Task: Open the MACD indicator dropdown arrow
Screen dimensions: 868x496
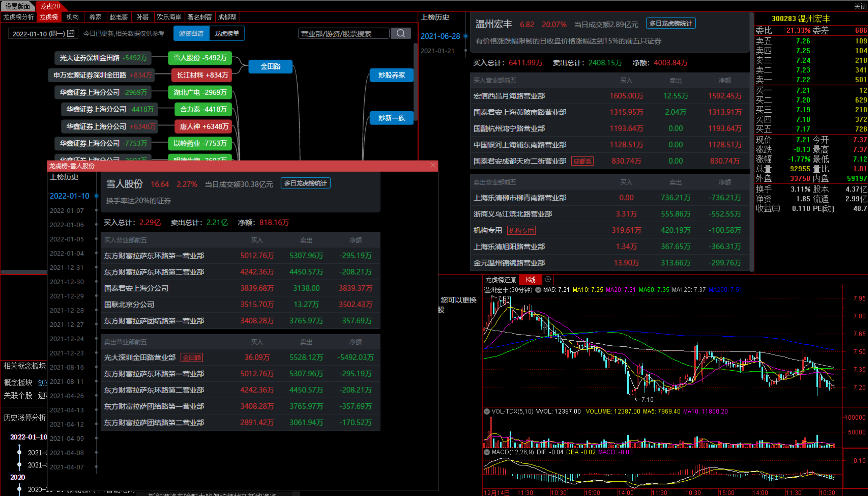Action: click(x=487, y=452)
